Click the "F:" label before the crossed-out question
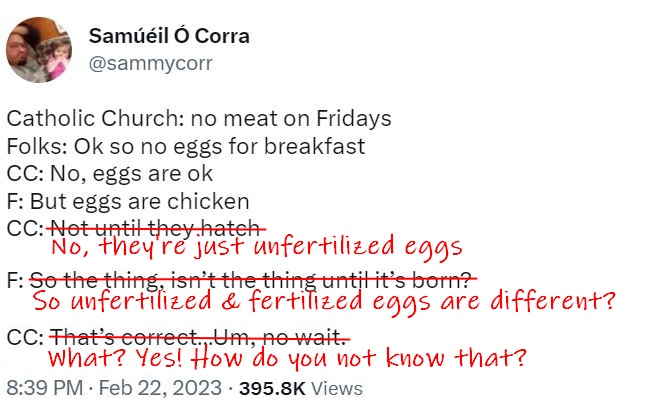657x415 pixels. click(15, 280)
